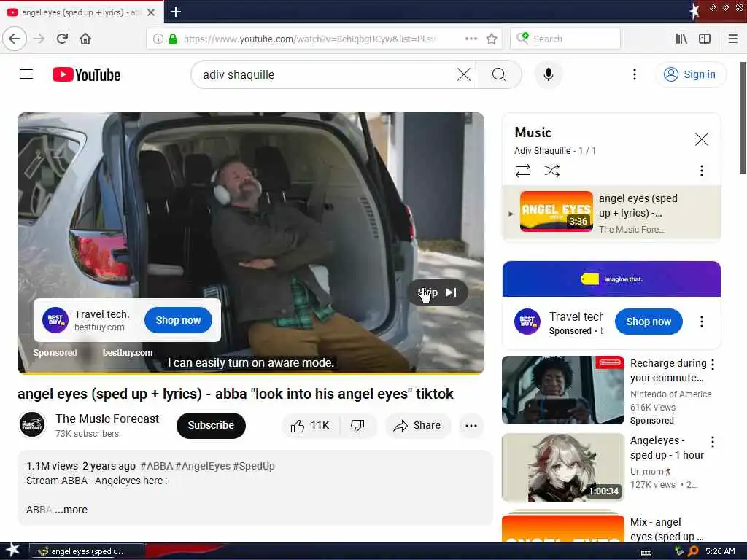Image resolution: width=747 pixels, height=560 pixels.
Task: Click the YouTube logo
Action: tap(86, 75)
